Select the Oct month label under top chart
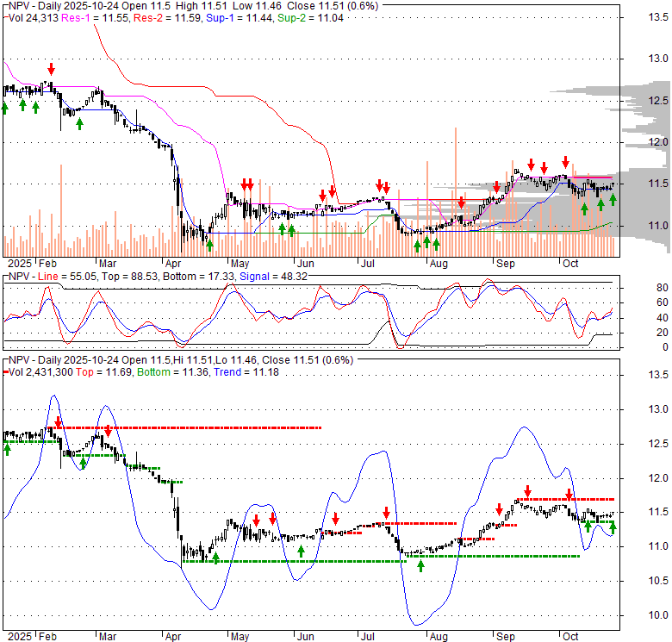This screenshot has width=672, height=642. [570, 263]
